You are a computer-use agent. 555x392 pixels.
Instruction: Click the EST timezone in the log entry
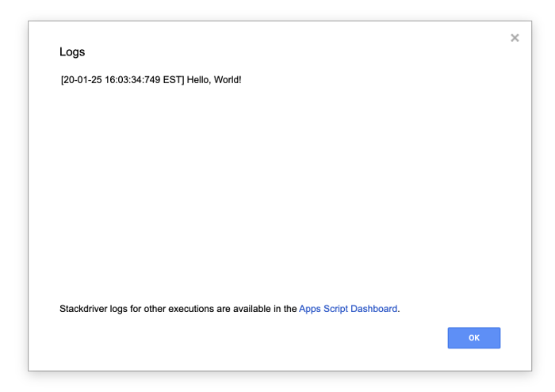[172, 80]
